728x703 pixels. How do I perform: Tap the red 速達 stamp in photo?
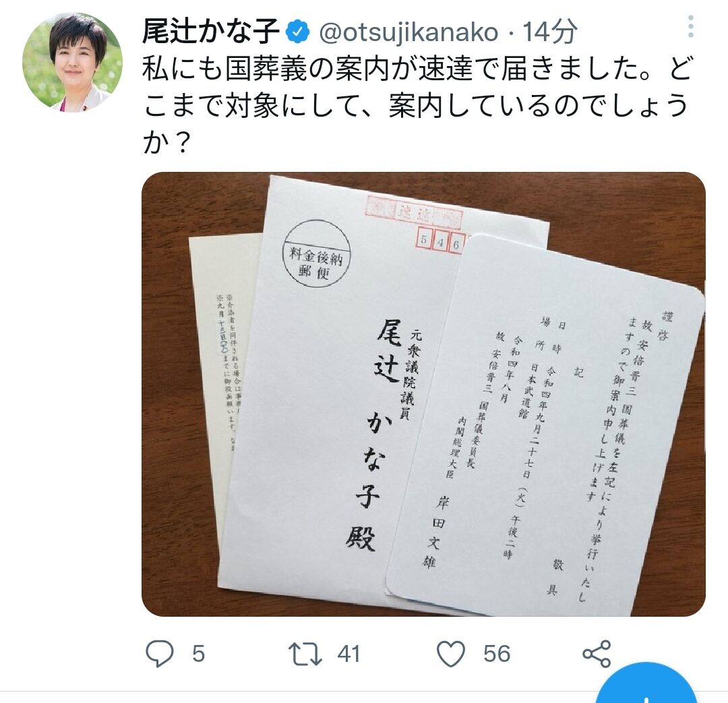(414, 213)
